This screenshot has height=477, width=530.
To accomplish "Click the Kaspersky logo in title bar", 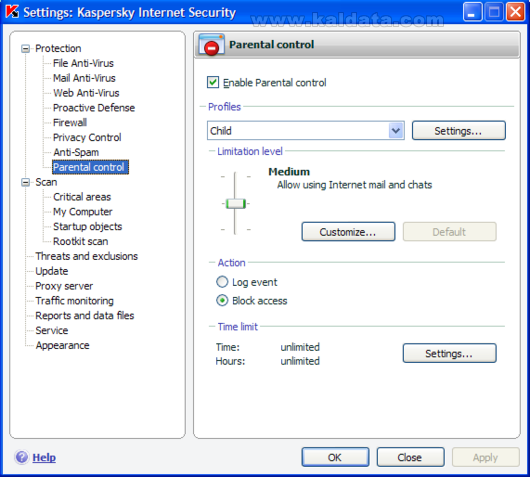I will (12, 11).
